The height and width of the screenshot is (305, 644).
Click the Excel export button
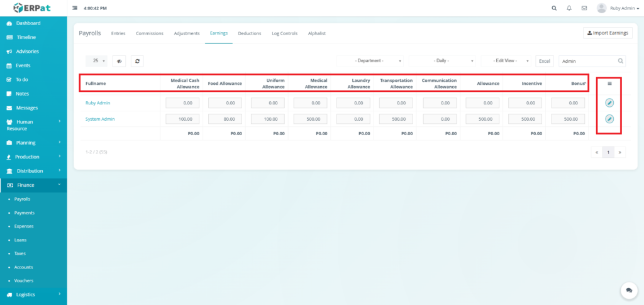(x=545, y=61)
